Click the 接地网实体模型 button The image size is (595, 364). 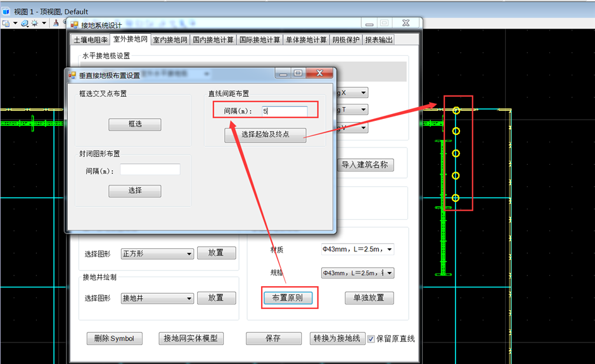[191, 339]
